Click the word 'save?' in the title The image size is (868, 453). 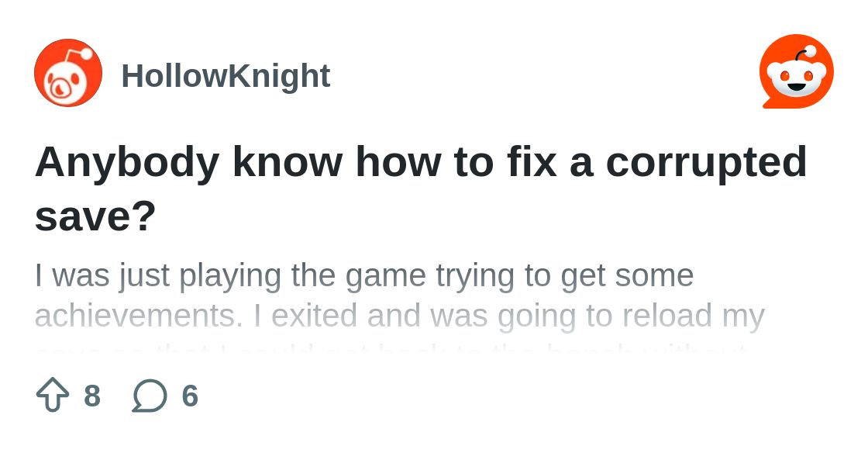point(95,216)
